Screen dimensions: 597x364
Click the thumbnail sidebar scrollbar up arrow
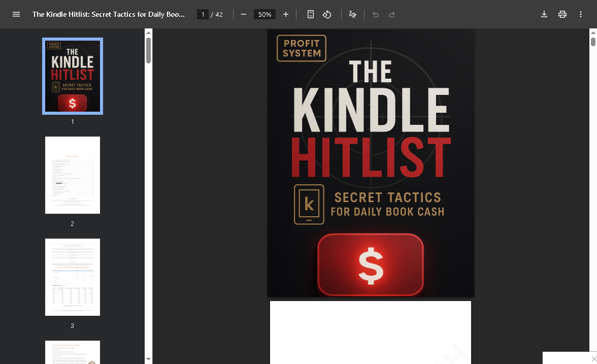coord(148,32)
